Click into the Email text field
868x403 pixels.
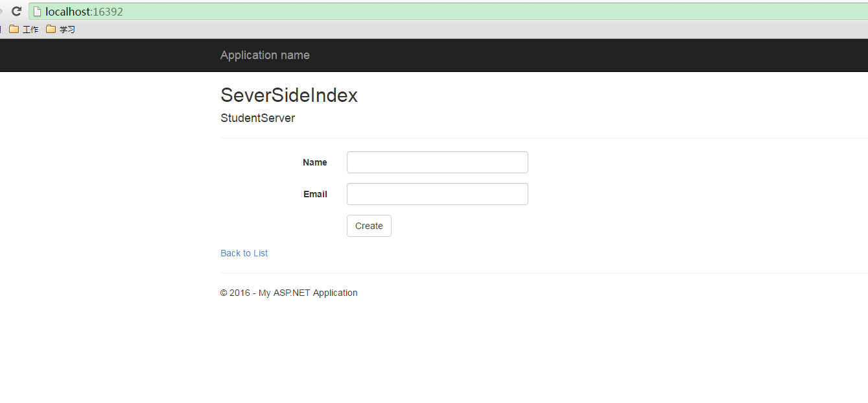[438, 194]
